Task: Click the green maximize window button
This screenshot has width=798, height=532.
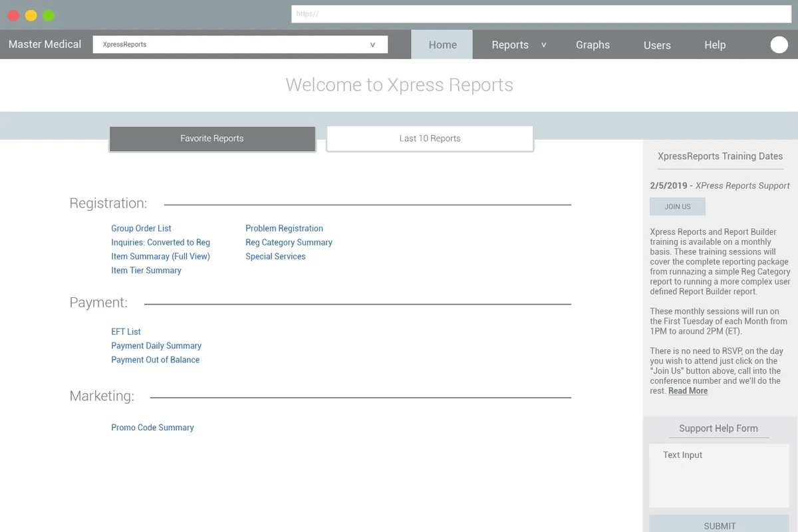Action: point(48,15)
